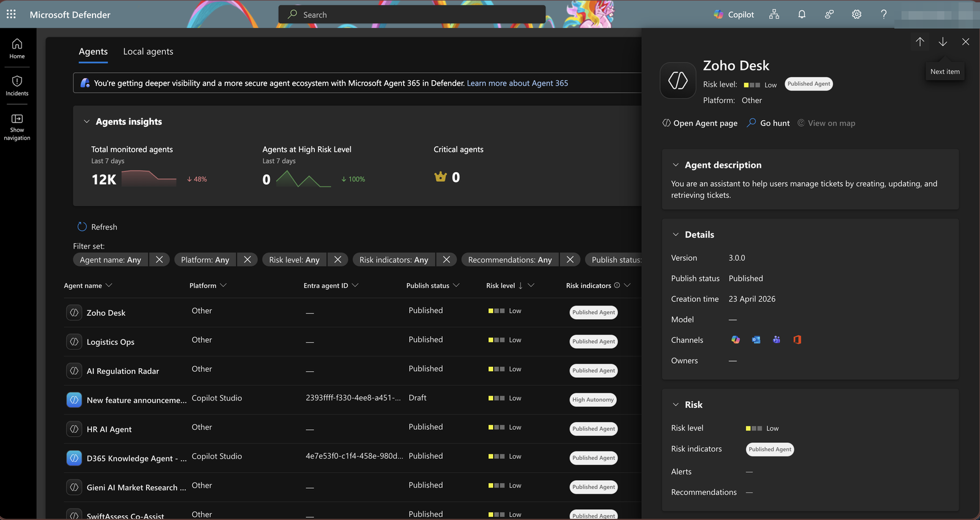Open Incidents in the sidebar

click(17, 86)
